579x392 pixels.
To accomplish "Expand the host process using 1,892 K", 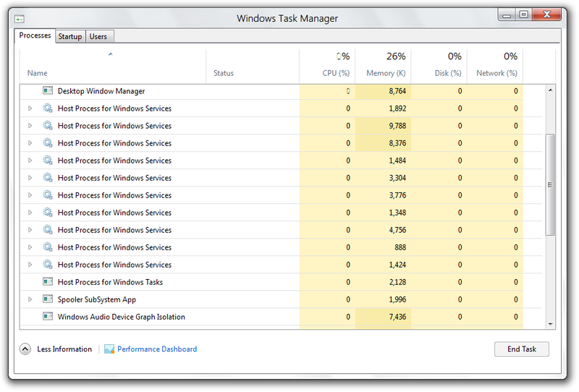I will point(30,108).
